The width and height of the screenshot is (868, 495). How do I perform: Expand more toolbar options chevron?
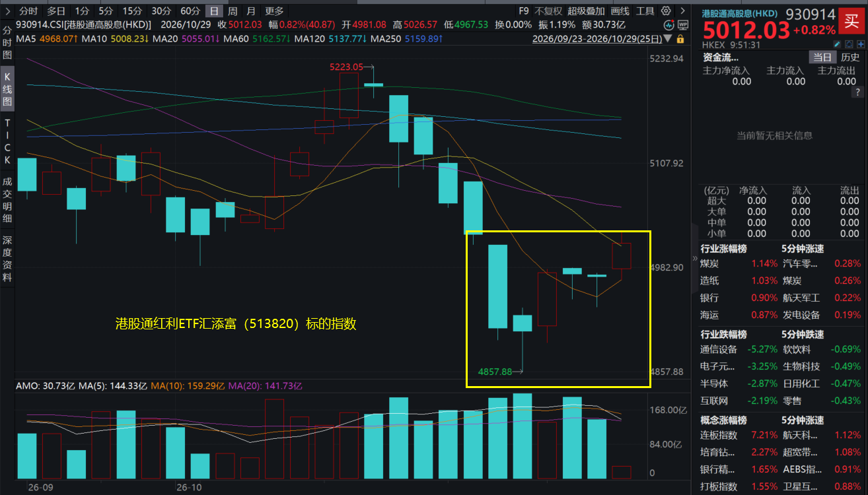(x=682, y=11)
